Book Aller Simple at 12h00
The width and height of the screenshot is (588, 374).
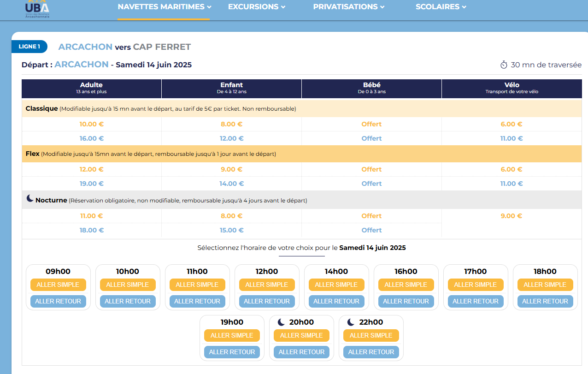pos(267,285)
